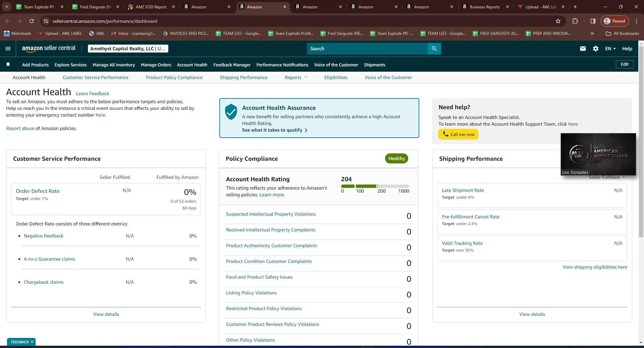Open the All Bookmarks folder

point(623,33)
